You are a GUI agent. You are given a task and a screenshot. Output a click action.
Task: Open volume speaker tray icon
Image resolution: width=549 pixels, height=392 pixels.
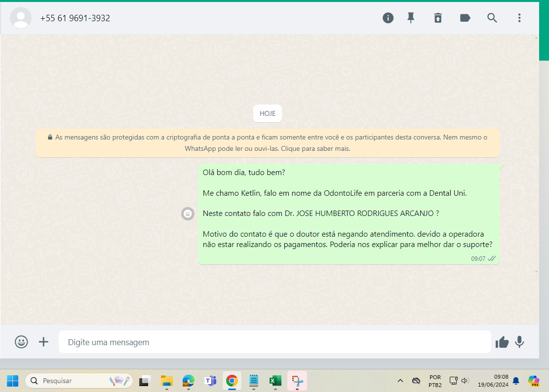pyautogui.click(x=465, y=381)
